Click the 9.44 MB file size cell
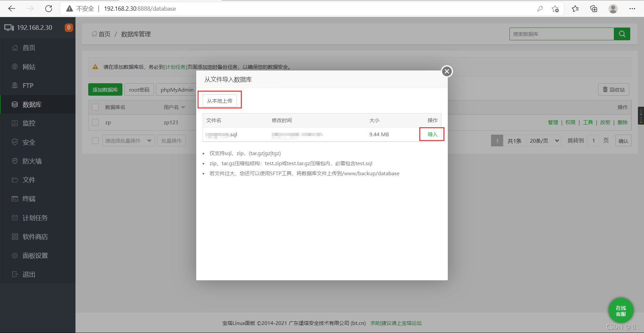This screenshot has height=333, width=644. tap(379, 134)
